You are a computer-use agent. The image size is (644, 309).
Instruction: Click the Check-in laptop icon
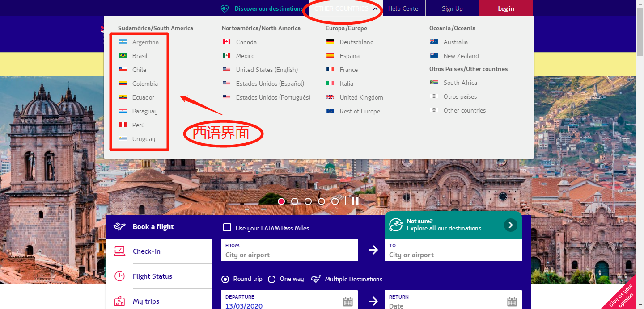(x=119, y=251)
